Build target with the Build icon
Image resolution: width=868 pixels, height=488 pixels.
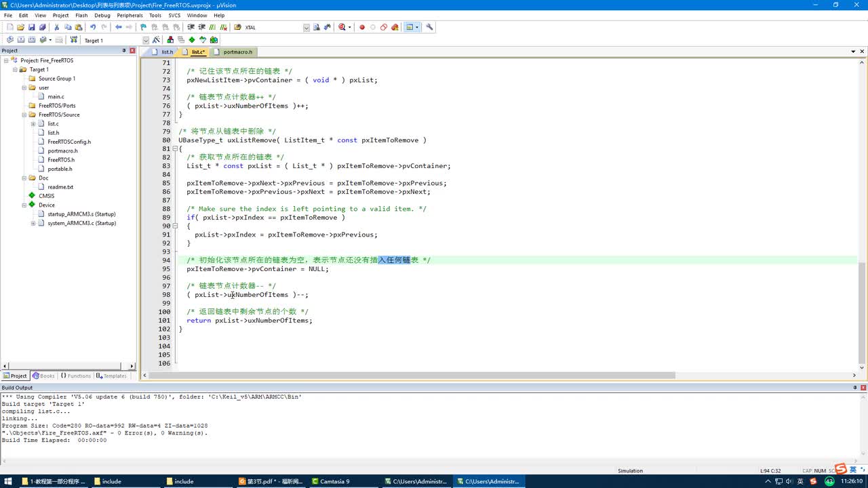21,40
